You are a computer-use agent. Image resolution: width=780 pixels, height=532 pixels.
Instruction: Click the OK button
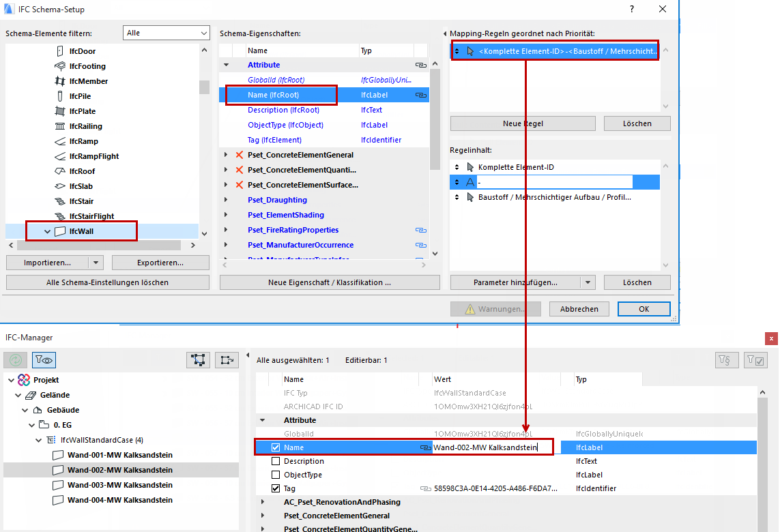pyautogui.click(x=644, y=309)
